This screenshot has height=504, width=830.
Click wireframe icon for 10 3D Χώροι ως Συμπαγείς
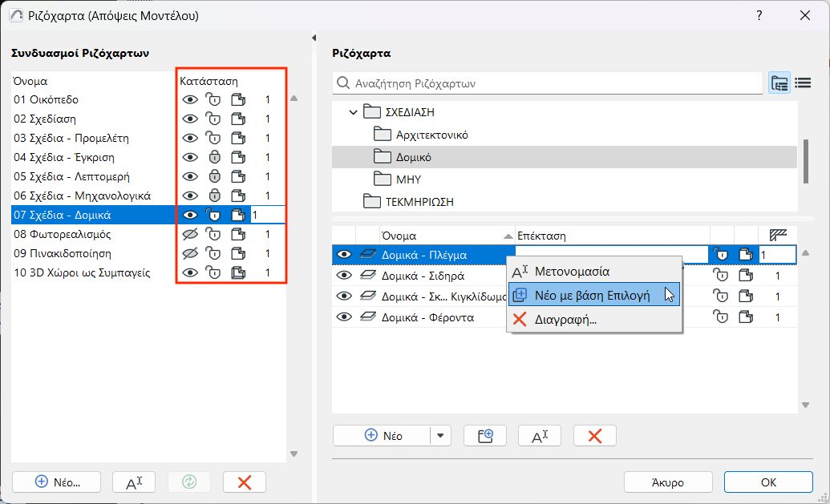[x=237, y=272]
